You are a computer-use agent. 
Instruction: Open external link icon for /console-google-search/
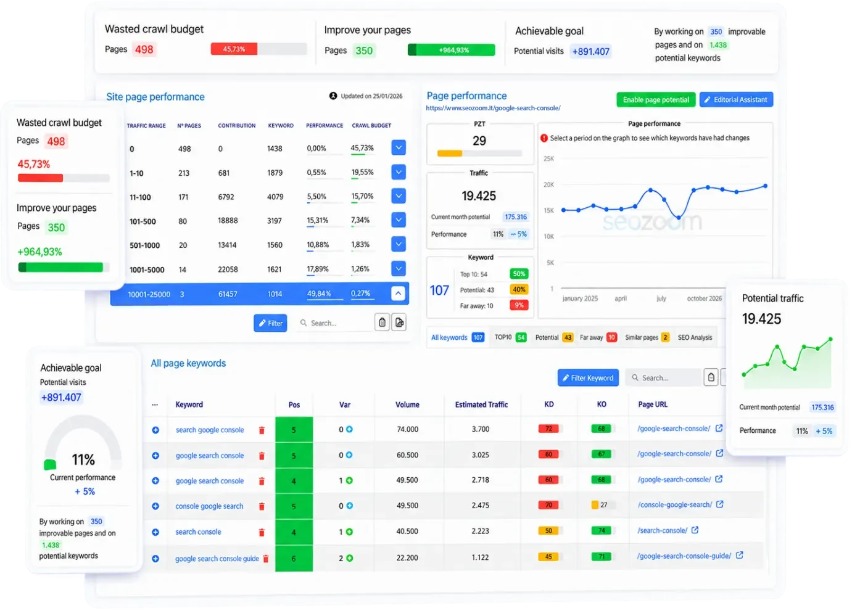pyautogui.click(x=720, y=504)
